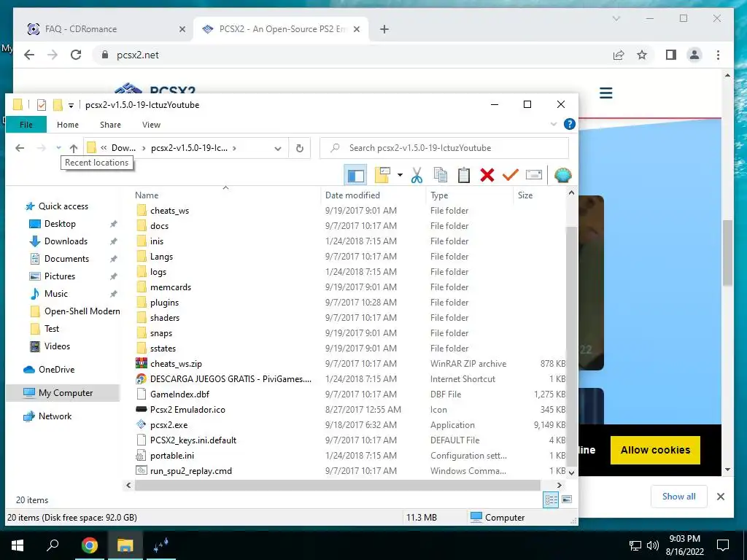Bookmark this page with the star
747x560 pixels.
(x=642, y=55)
